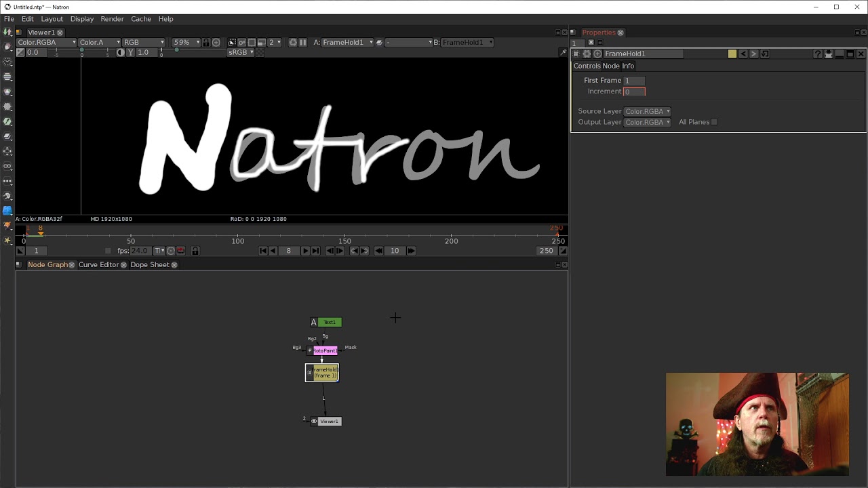Select the Node Graph tab
Image resolution: width=868 pixels, height=488 pixels.
[x=47, y=264]
